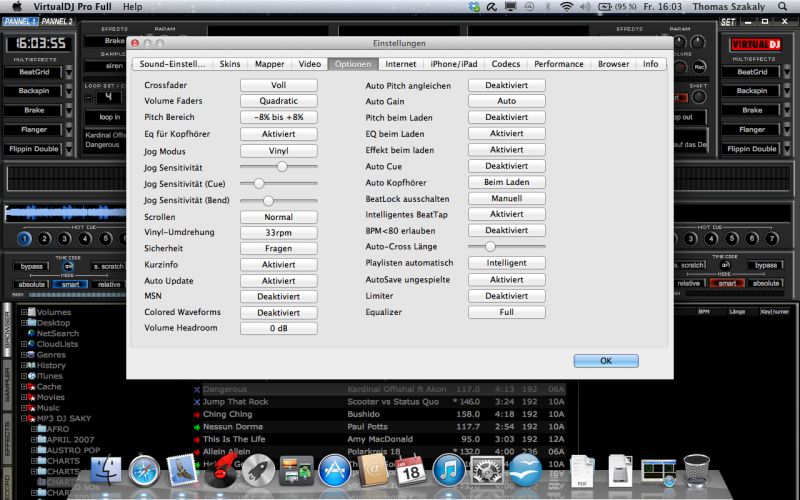This screenshot has width=800, height=500.
Task: Open the Trash in Dock
Action: (696, 470)
